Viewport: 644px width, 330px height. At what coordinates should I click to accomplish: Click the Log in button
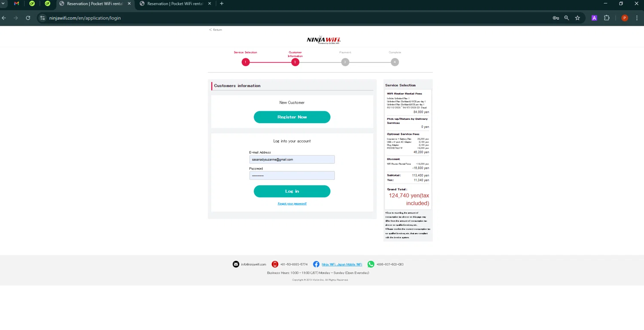click(x=292, y=191)
